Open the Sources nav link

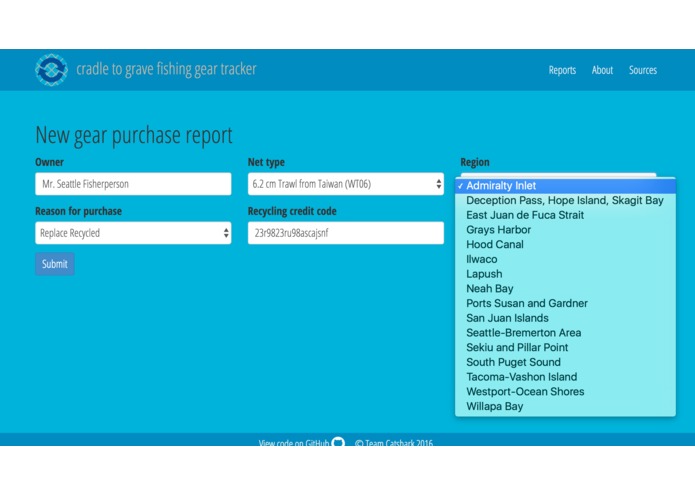point(643,70)
